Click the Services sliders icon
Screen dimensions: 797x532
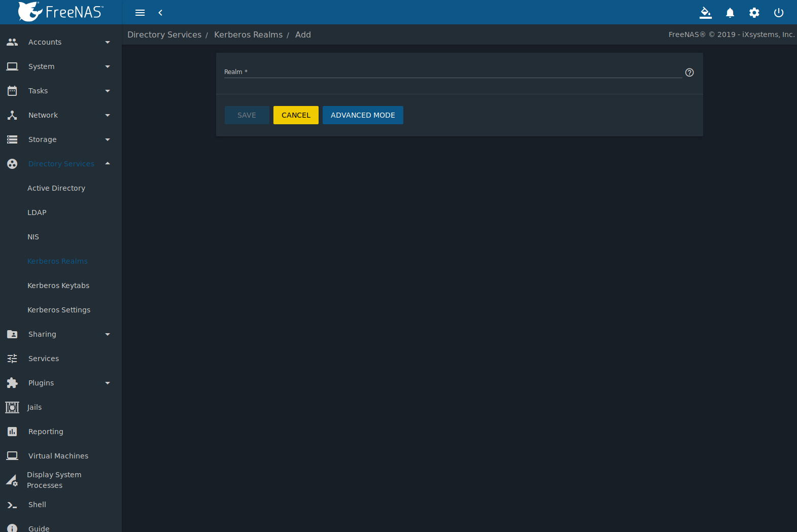point(12,359)
